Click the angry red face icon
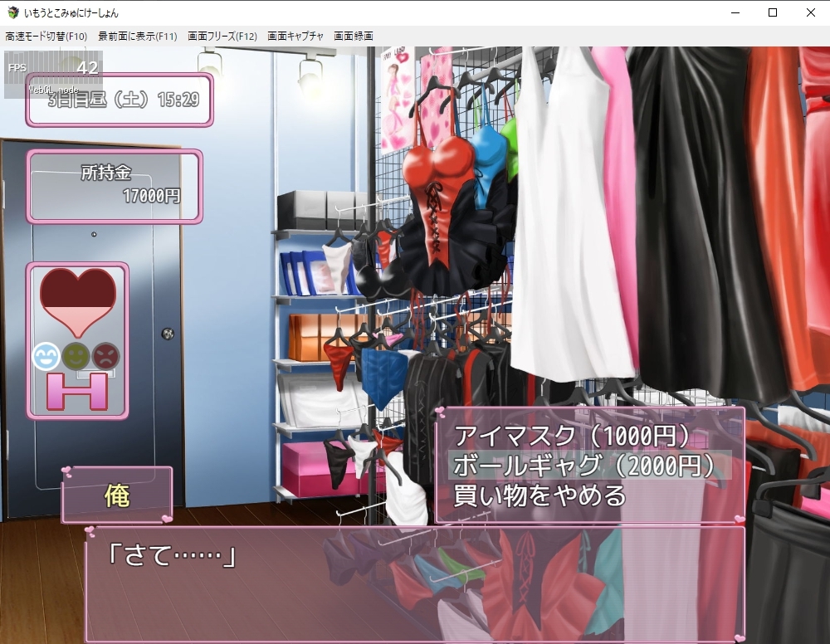This screenshot has height=644, width=830. point(106,356)
